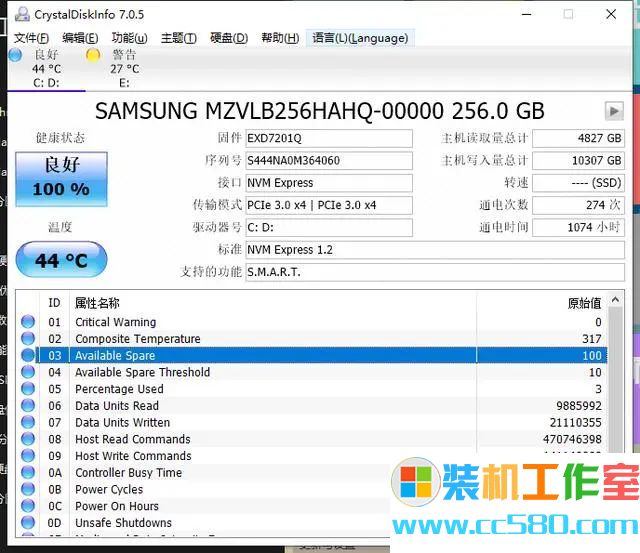This screenshot has width=640, height=553.
Task: Select the Controller Busy Time row
Action: click(203, 473)
